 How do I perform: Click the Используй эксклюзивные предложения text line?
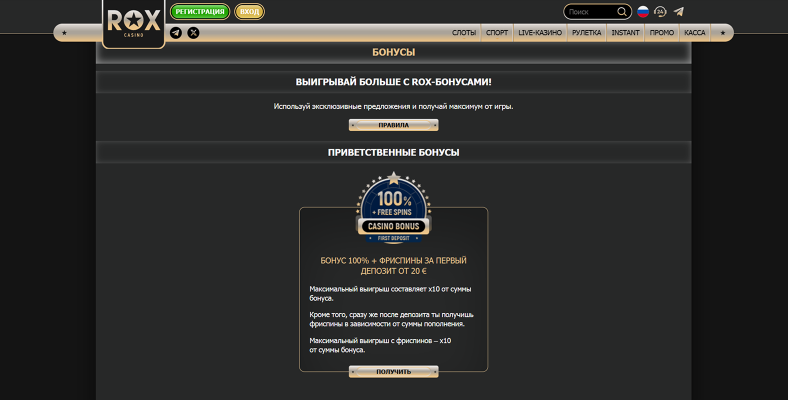393,107
